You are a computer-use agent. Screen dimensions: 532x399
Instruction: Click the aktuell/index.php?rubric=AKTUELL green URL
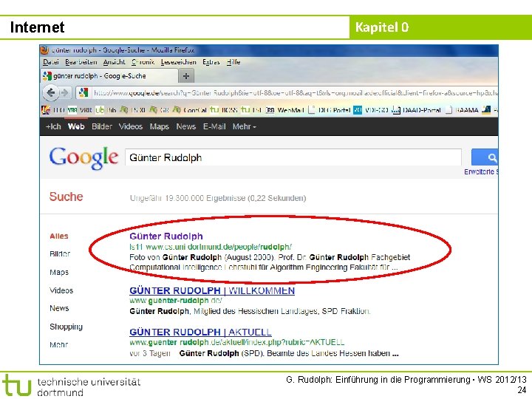click(237, 342)
